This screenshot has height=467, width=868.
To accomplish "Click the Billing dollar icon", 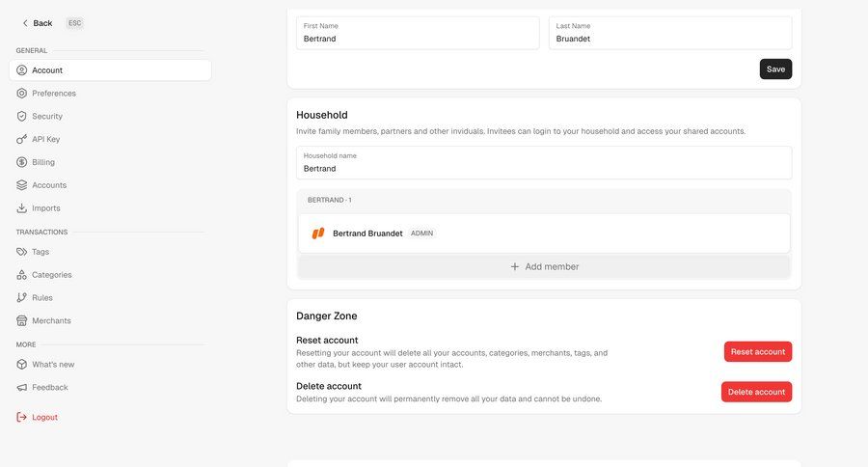I will tap(21, 162).
